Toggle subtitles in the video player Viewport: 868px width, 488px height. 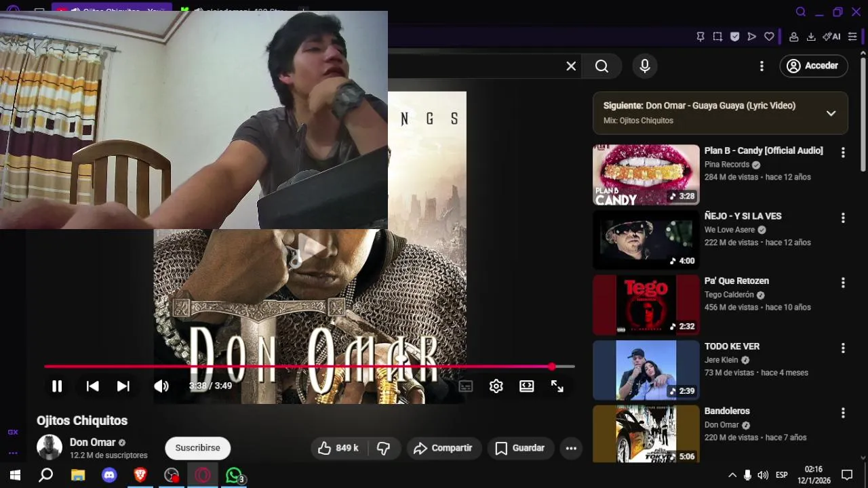click(466, 386)
